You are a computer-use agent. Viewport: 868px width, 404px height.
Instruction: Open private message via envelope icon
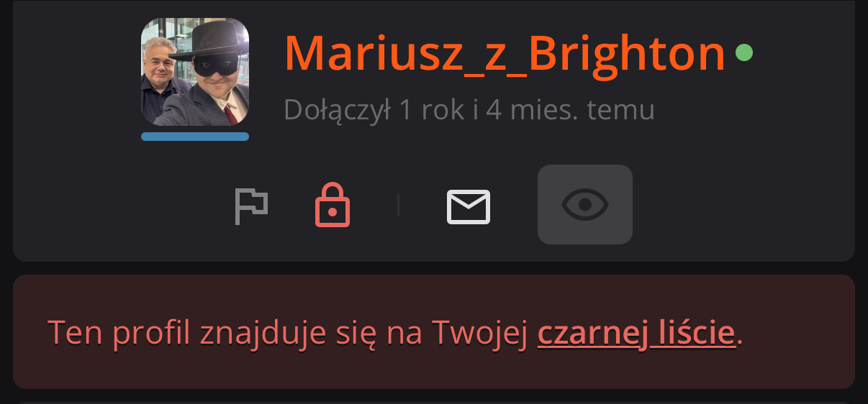click(469, 207)
